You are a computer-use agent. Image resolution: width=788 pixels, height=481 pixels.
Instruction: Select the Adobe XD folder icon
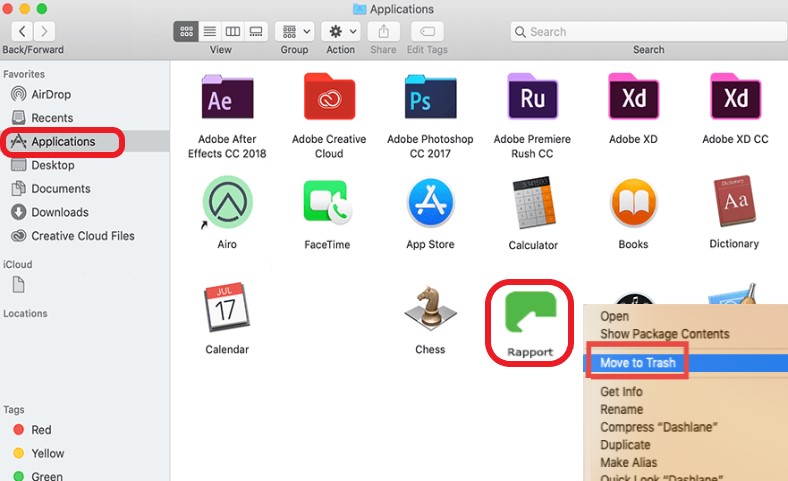633,97
